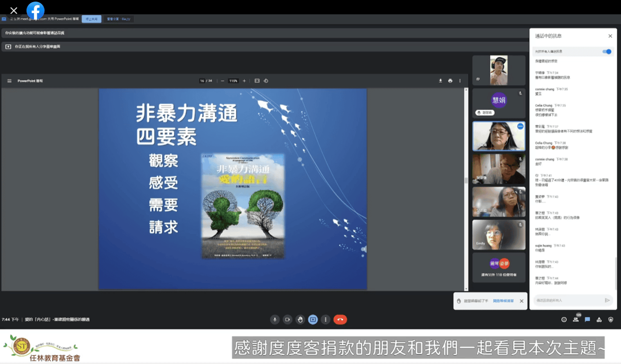This screenshot has width=621, height=364.
Task: Download the PowerPoint file
Action: [x=440, y=81]
